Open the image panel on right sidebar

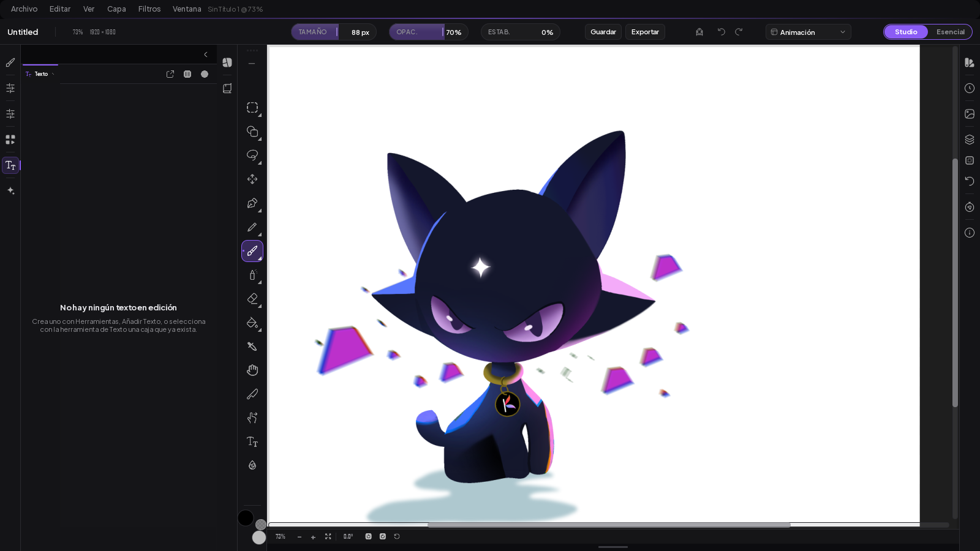pos(970,114)
